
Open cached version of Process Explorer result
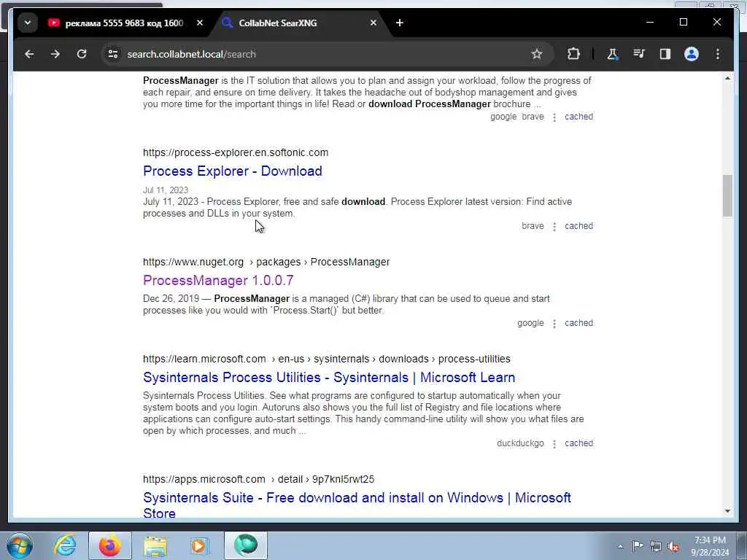tap(578, 226)
